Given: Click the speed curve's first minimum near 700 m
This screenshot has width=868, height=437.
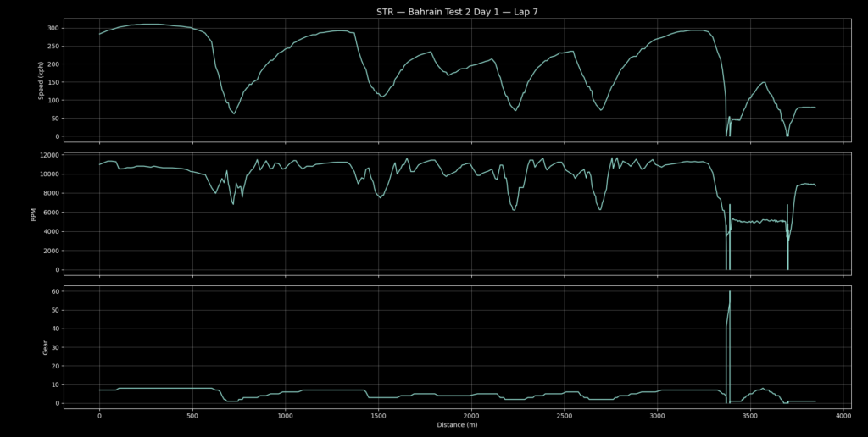Looking at the screenshot, I should pos(235,113).
